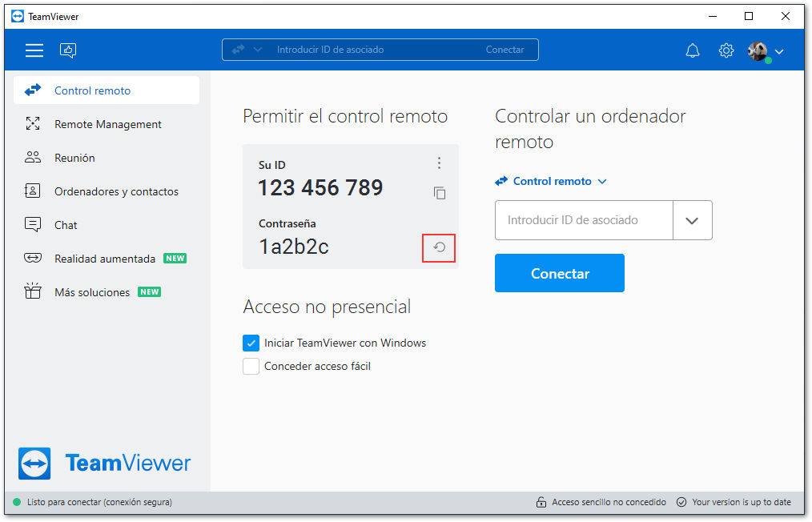Image resolution: width=812 pixels, height=522 pixels.
Task: Click the user profile avatar
Action: [758, 50]
